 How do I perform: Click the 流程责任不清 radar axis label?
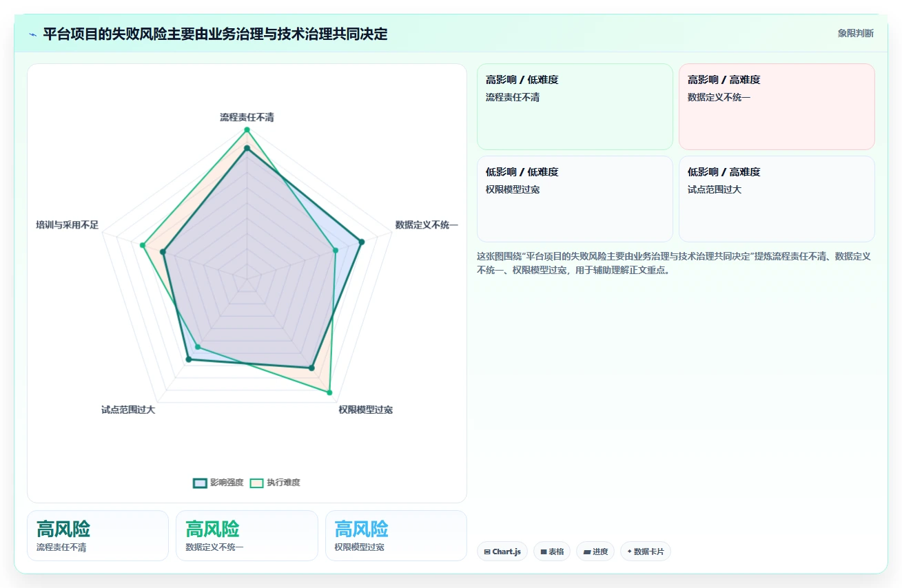[x=247, y=118]
